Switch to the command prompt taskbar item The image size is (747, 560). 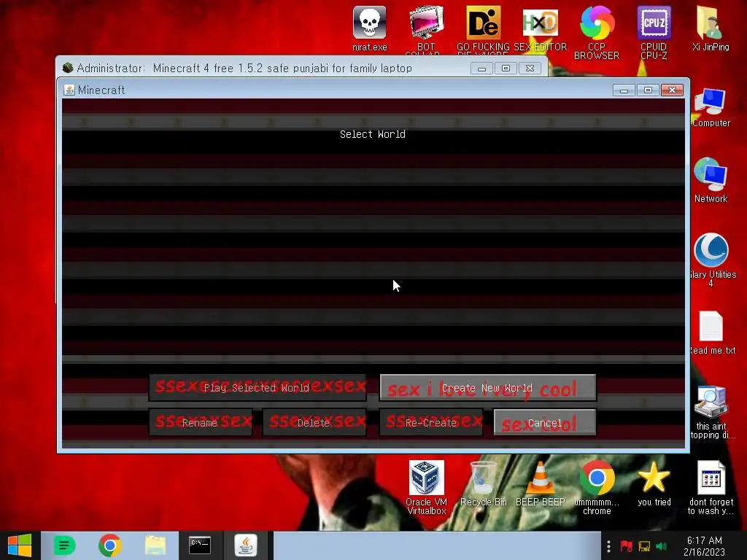click(200, 545)
